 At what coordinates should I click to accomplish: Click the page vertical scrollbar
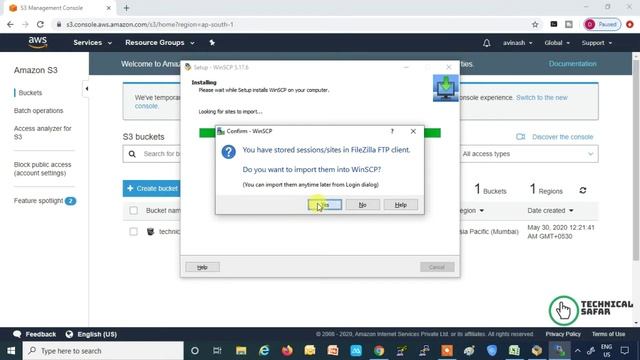[x=636, y=159]
